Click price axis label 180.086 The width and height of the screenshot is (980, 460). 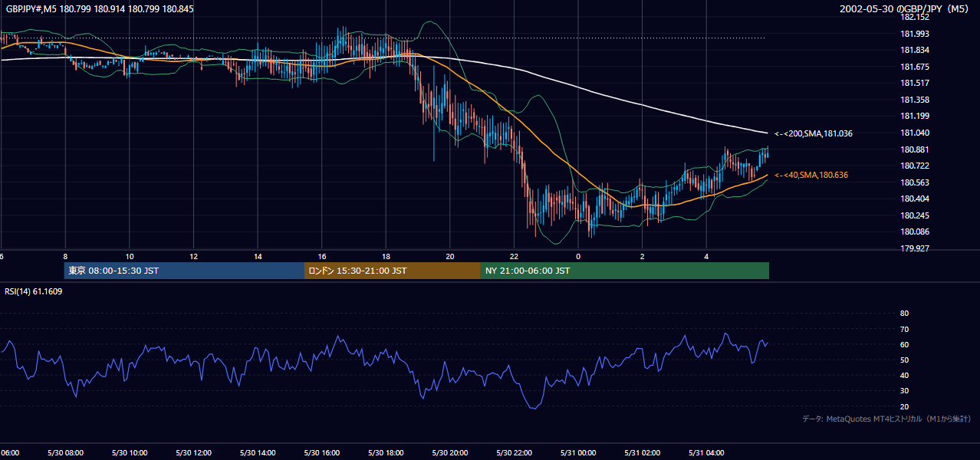(x=915, y=232)
